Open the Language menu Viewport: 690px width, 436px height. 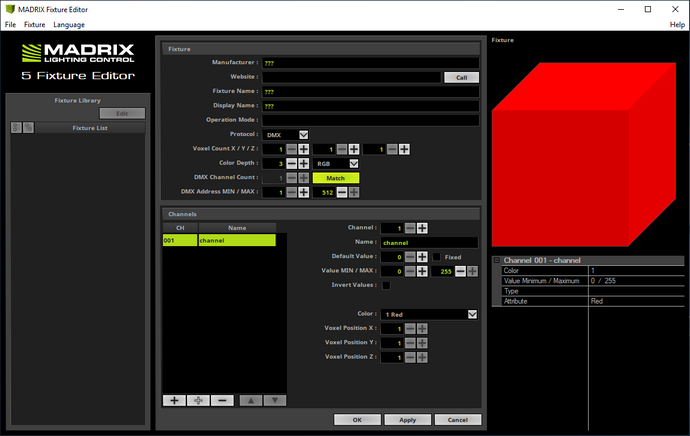pyautogui.click(x=69, y=25)
